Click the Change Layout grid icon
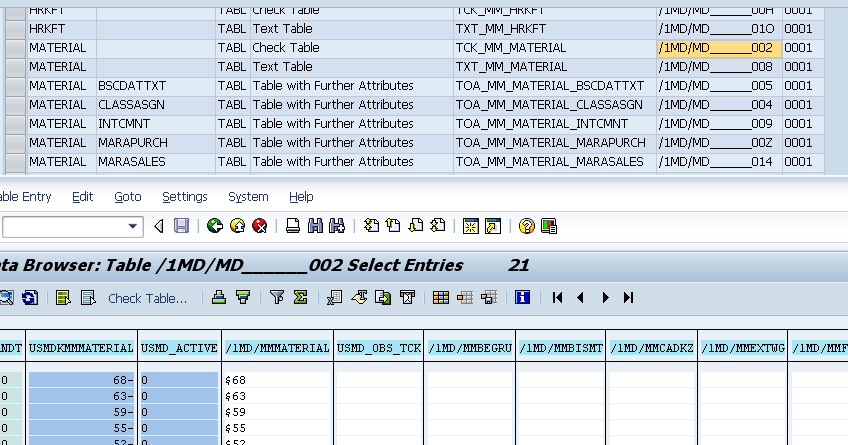Image resolution: width=848 pixels, height=445 pixels. point(441,297)
